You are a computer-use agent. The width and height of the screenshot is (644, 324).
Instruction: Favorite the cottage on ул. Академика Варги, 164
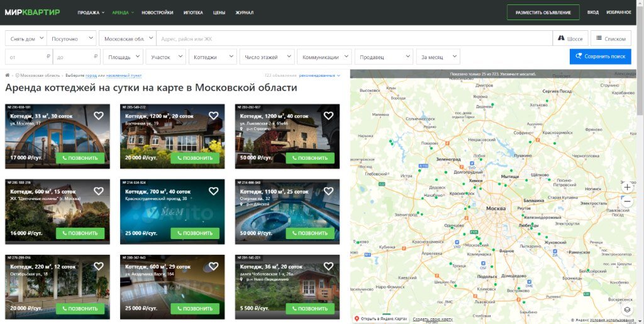214,267
